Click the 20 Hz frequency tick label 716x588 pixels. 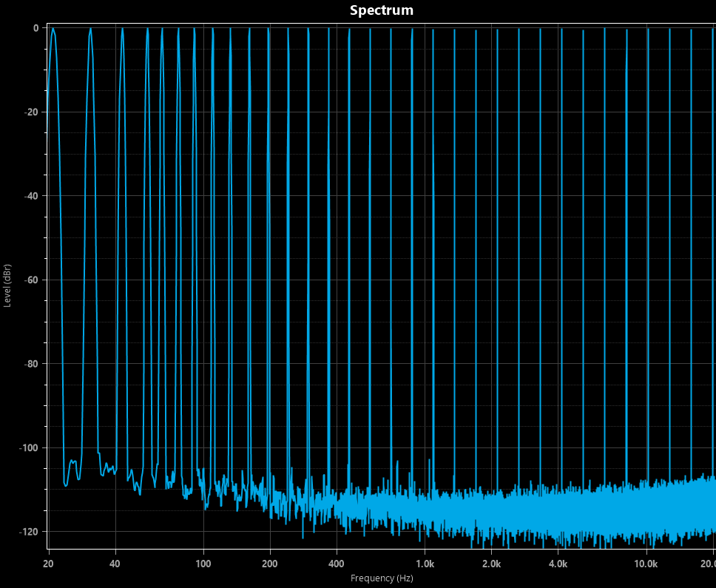point(48,564)
